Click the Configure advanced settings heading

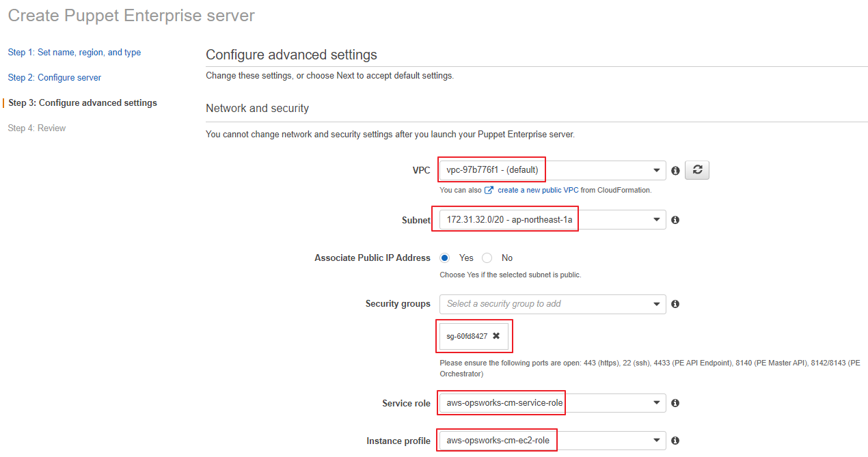[x=291, y=55]
